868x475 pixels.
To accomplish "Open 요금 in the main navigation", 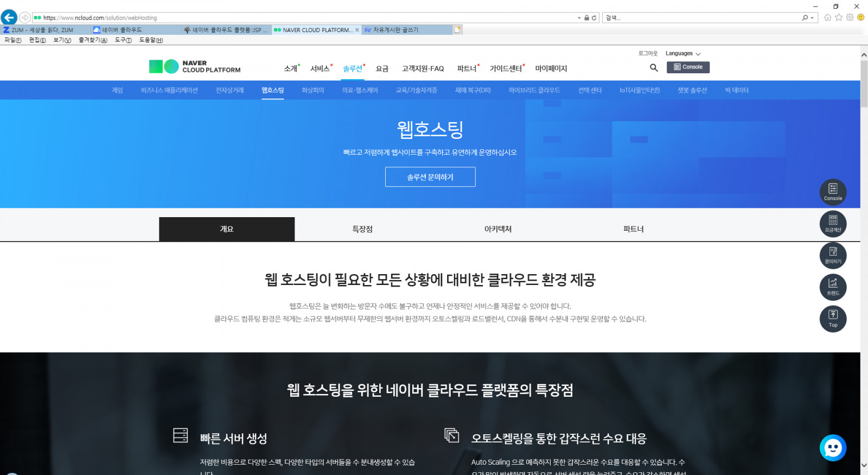I will (382, 68).
